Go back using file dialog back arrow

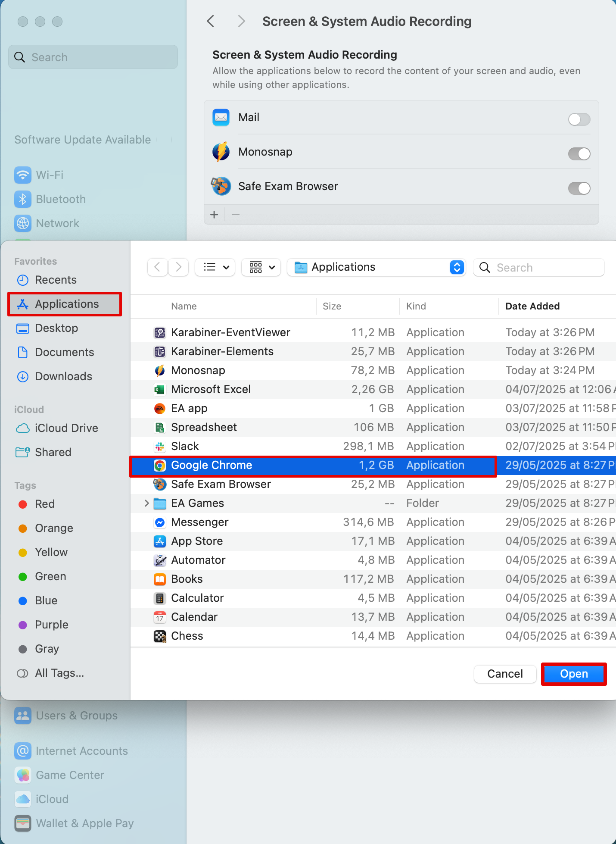click(x=157, y=267)
